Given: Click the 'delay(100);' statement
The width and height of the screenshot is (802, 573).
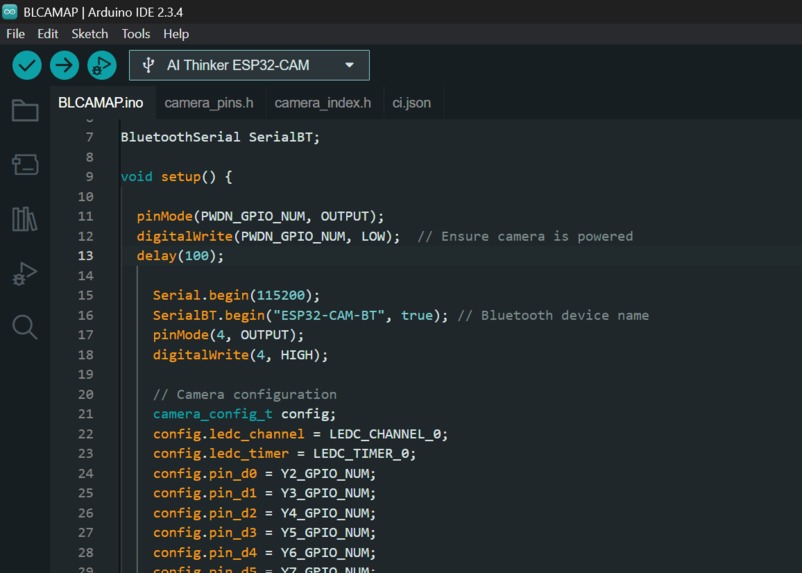Looking at the screenshot, I should [180, 256].
